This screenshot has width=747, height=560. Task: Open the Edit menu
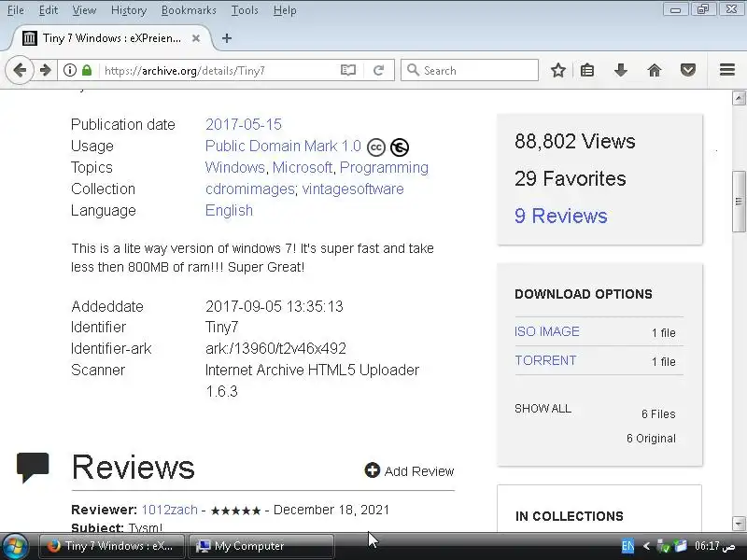pyautogui.click(x=49, y=10)
